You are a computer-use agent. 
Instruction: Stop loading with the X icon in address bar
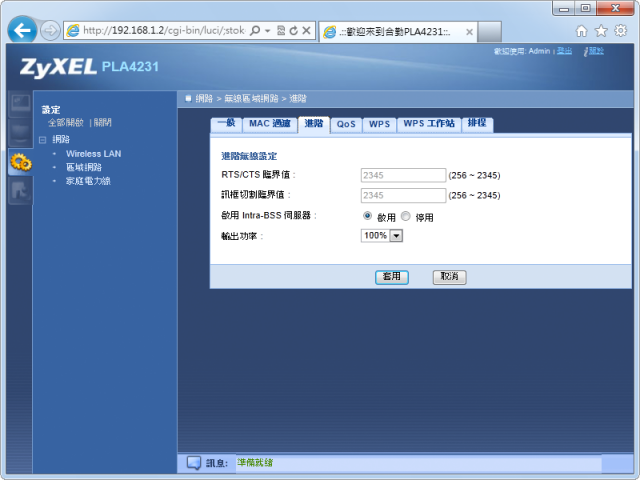tap(307, 31)
